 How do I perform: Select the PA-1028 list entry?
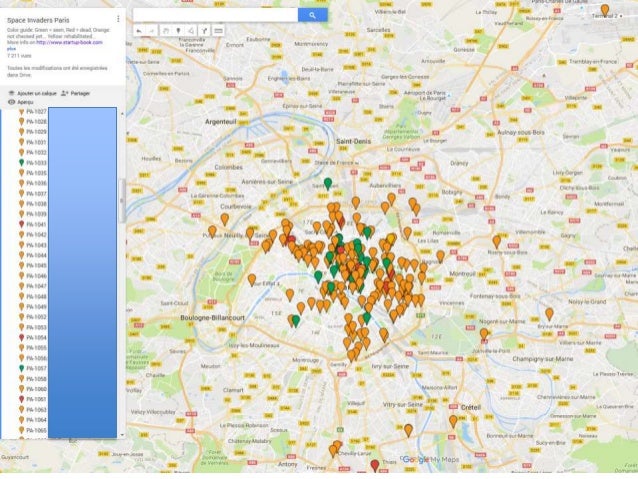33,122
